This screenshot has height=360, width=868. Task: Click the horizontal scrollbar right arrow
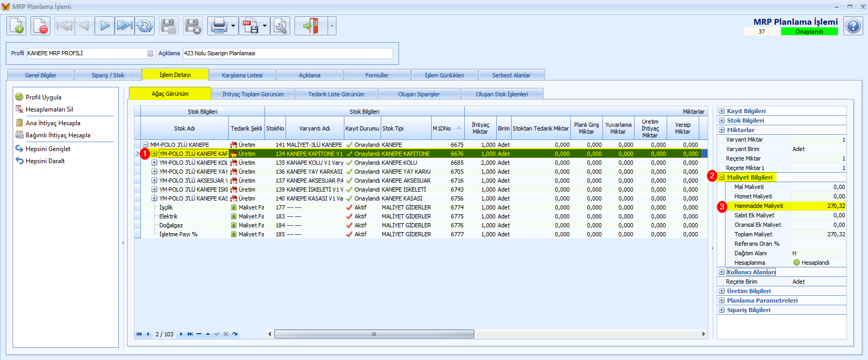[703, 334]
